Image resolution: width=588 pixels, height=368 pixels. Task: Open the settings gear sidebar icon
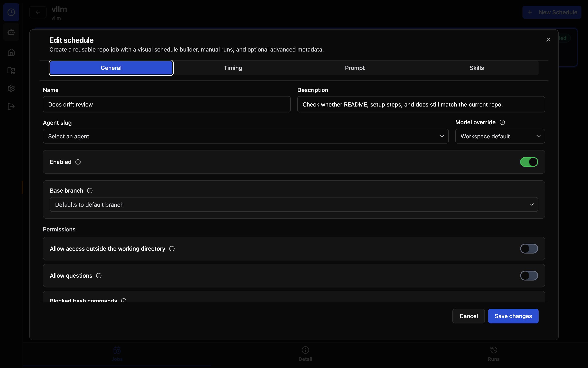(11, 88)
